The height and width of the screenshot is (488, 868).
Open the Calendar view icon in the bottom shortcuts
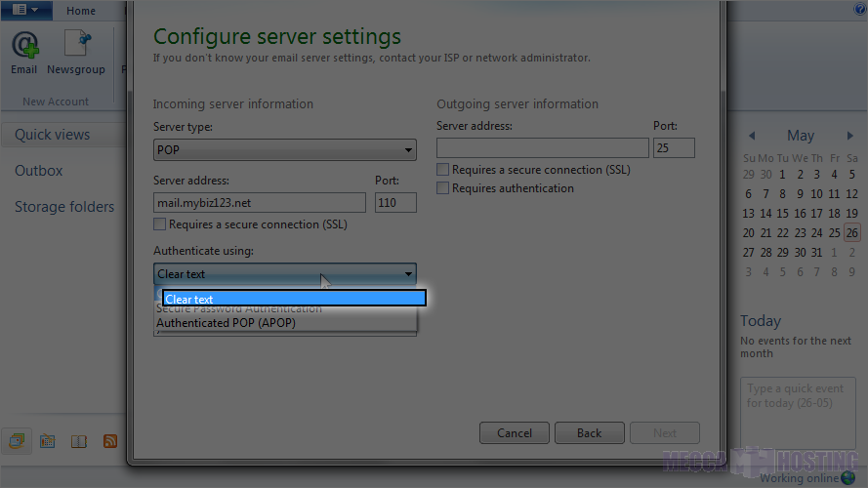47,441
